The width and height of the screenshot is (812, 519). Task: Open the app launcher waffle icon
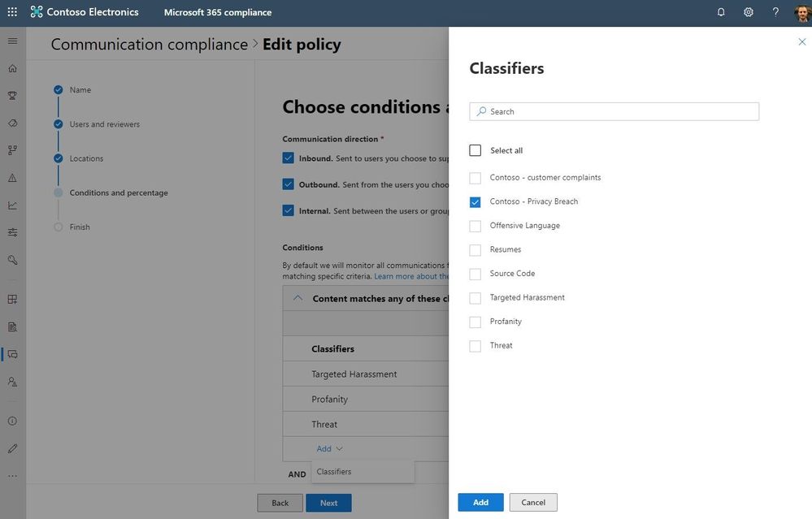coord(12,12)
